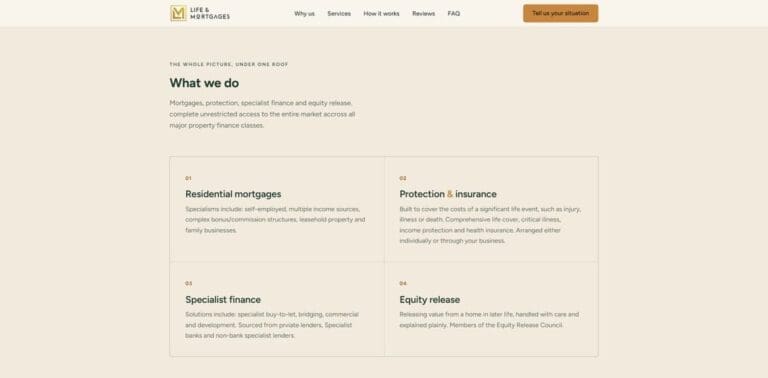Image resolution: width=768 pixels, height=378 pixels.
Task: Open the Equity release card title
Action: (430, 300)
